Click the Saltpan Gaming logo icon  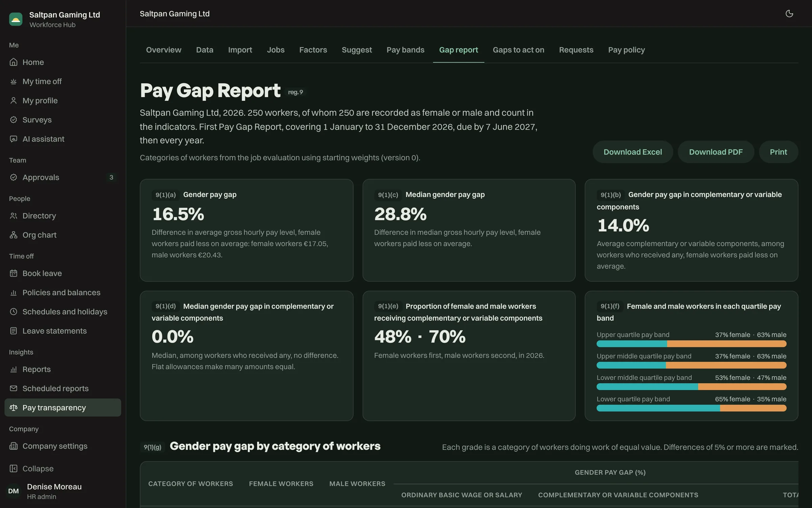pos(16,19)
